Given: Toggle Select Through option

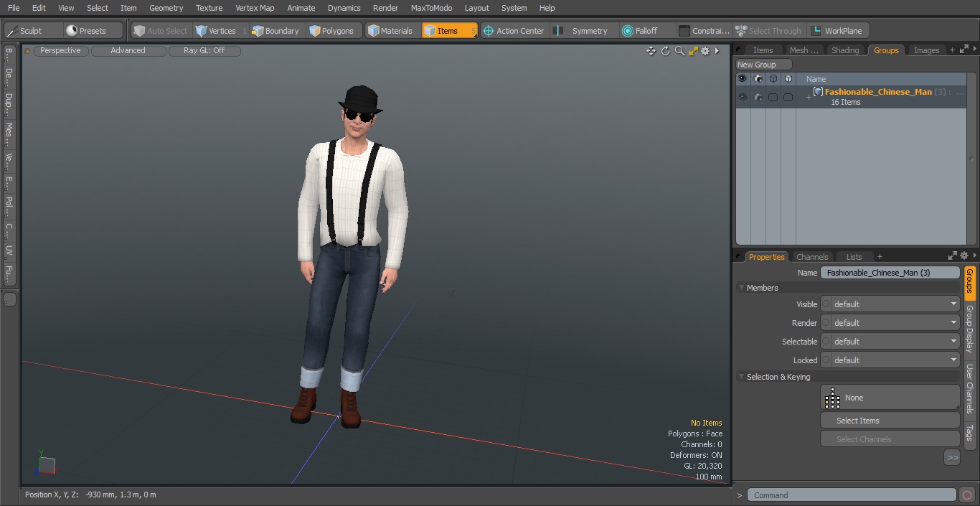Looking at the screenshot, I should point(768,31).
